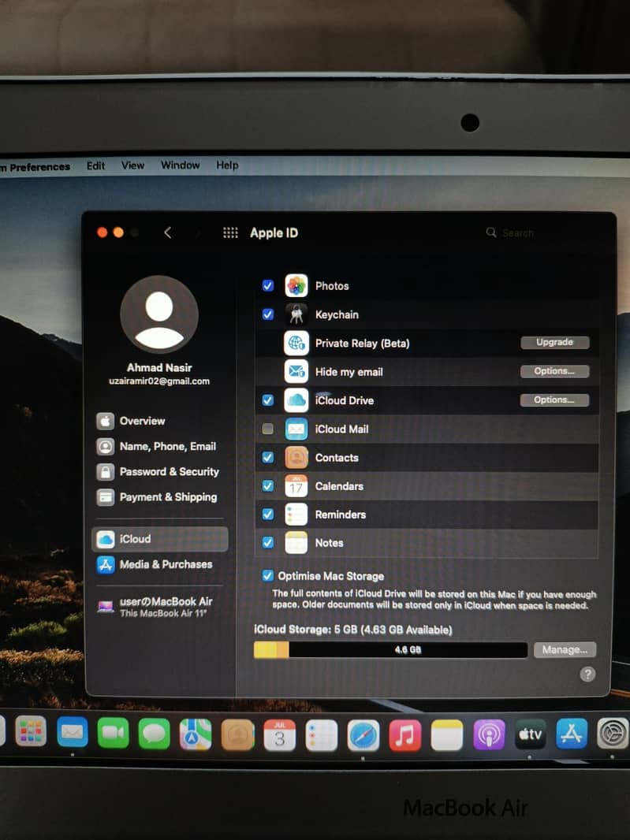Click the profile avatar picture
The image size is (630, 840).
pos(159,314)
